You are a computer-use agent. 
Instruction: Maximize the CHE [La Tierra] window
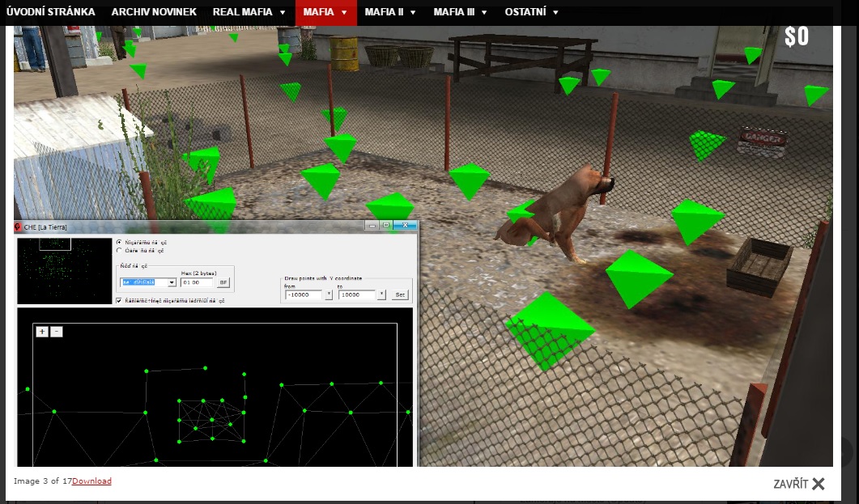pos(385,227)
